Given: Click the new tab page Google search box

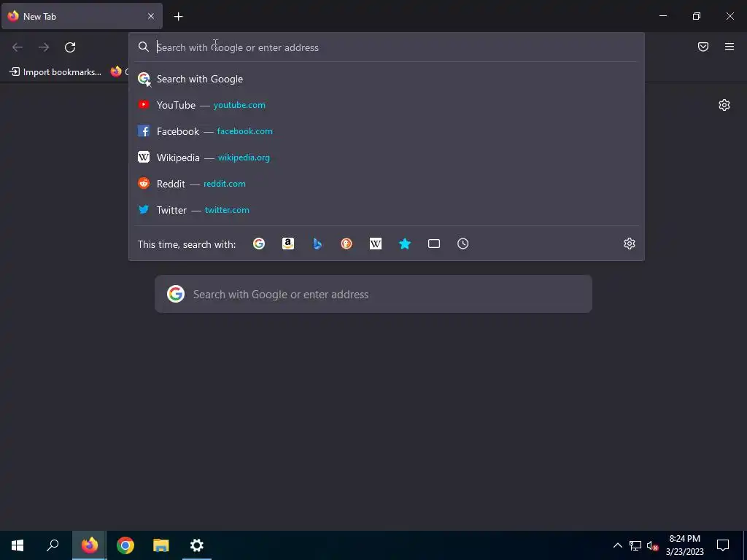Looking at the screenshot, I should [x=373, y=295].
